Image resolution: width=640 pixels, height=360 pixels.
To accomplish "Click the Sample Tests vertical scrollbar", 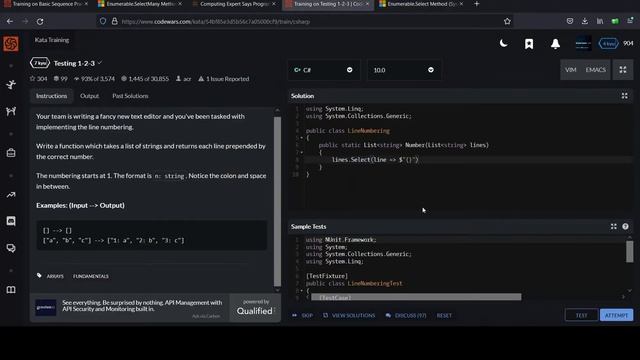I will click(x=629, y=251).
